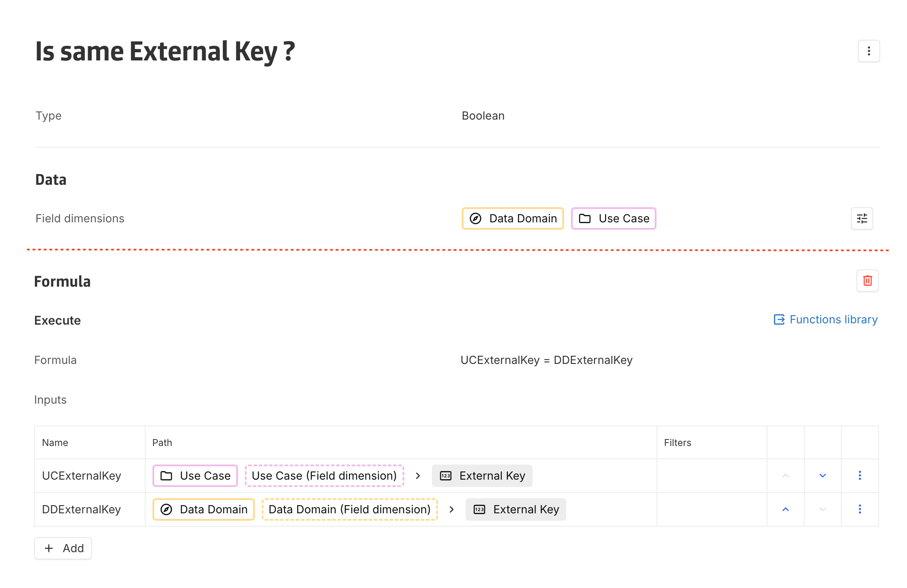Open DDExternalKey row options menu
The height and width of the screenshot is (588, 907).
pos(859,509)
